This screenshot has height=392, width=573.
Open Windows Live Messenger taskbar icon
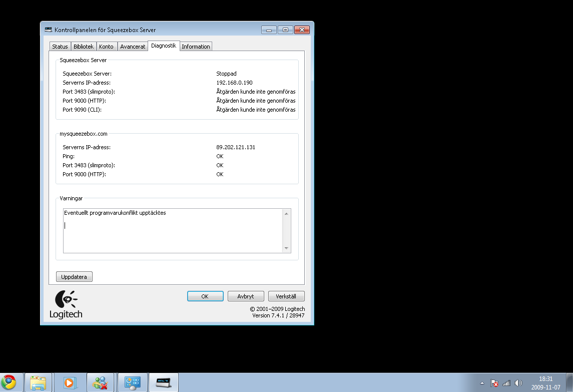pyautogui.click(x=101, y=383)
